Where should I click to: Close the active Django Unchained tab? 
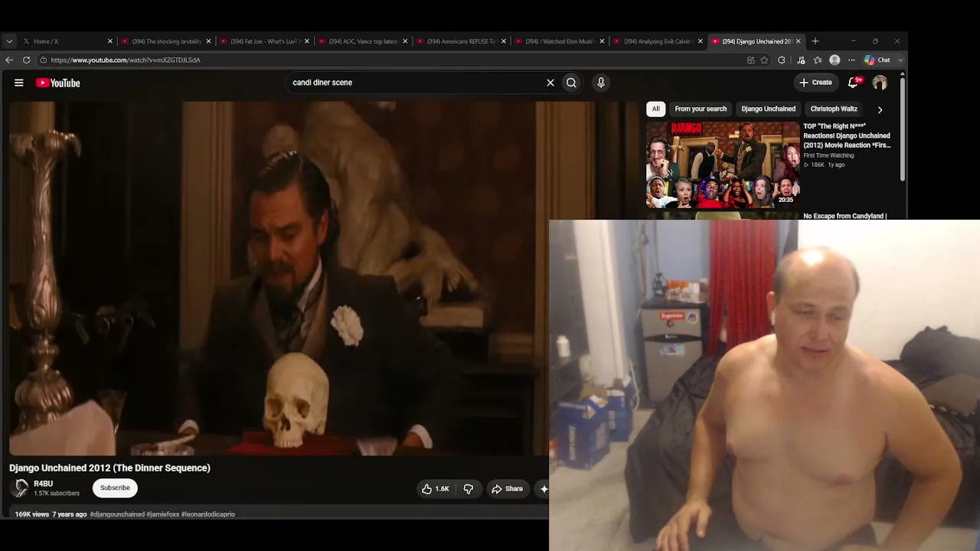(799, 41)
